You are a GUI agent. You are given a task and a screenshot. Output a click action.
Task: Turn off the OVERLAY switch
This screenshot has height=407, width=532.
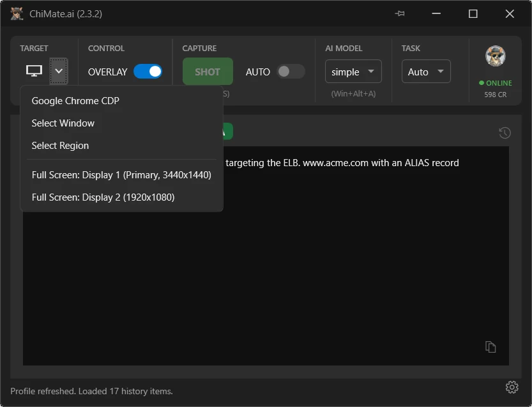(x=148, y=72)
